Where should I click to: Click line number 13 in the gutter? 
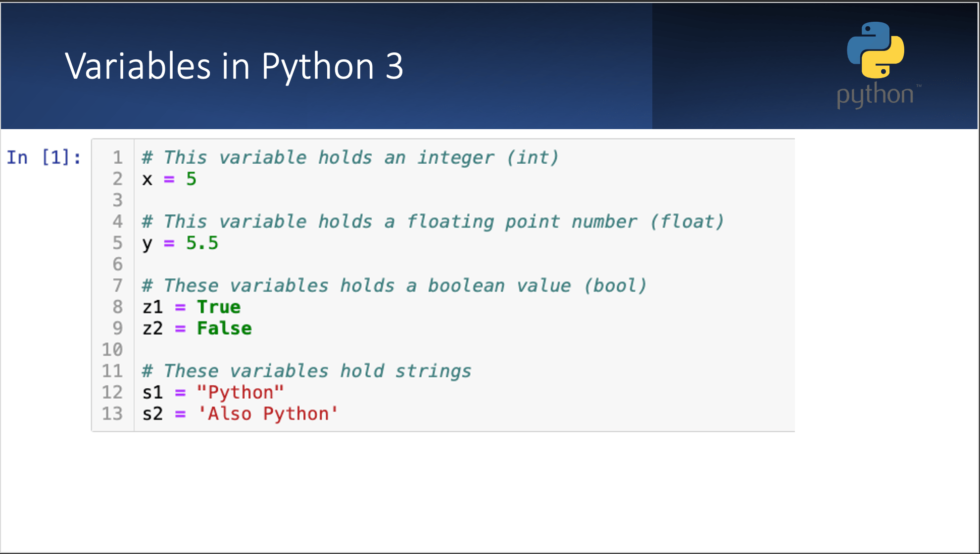112,414
